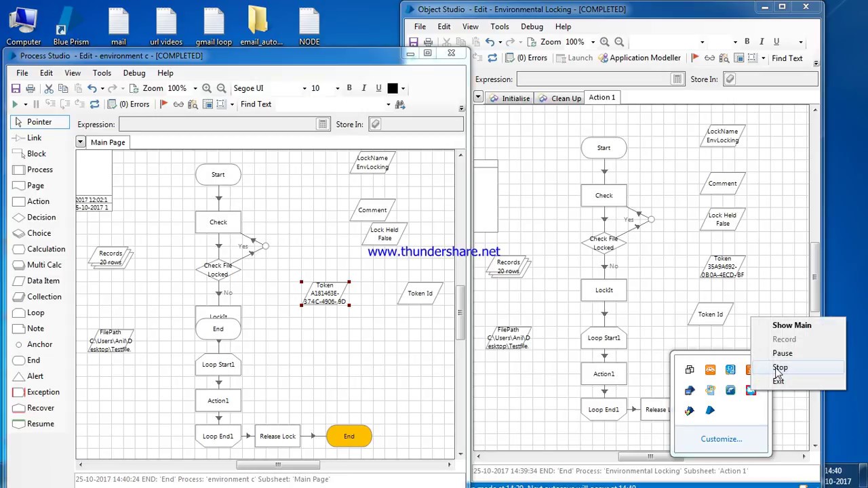Open Application Modeller in Object Studio
The image size is (868, 488).
pos(638,58)
